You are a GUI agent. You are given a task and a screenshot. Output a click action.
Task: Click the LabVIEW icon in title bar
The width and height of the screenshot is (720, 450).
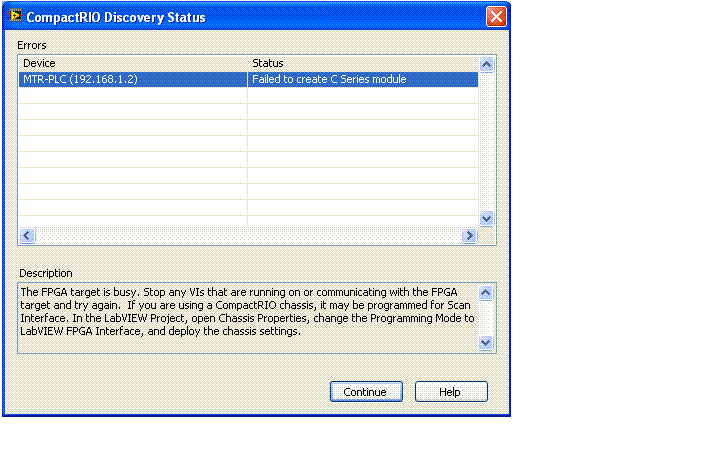pos(15,16)
